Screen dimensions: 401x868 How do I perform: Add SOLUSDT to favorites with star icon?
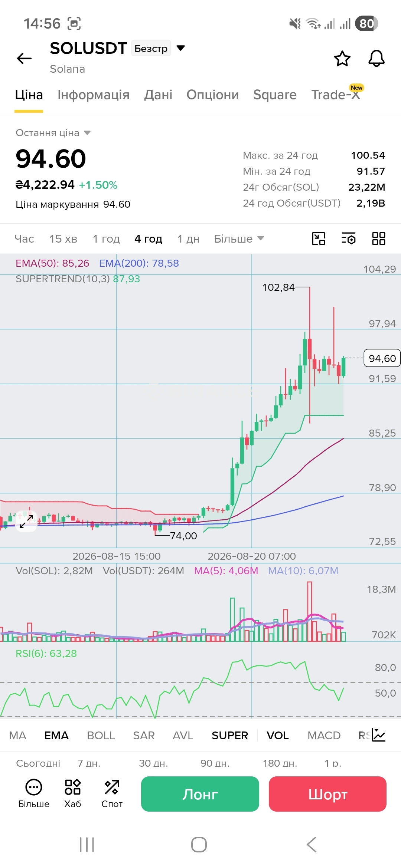click(x=342, y=58)
